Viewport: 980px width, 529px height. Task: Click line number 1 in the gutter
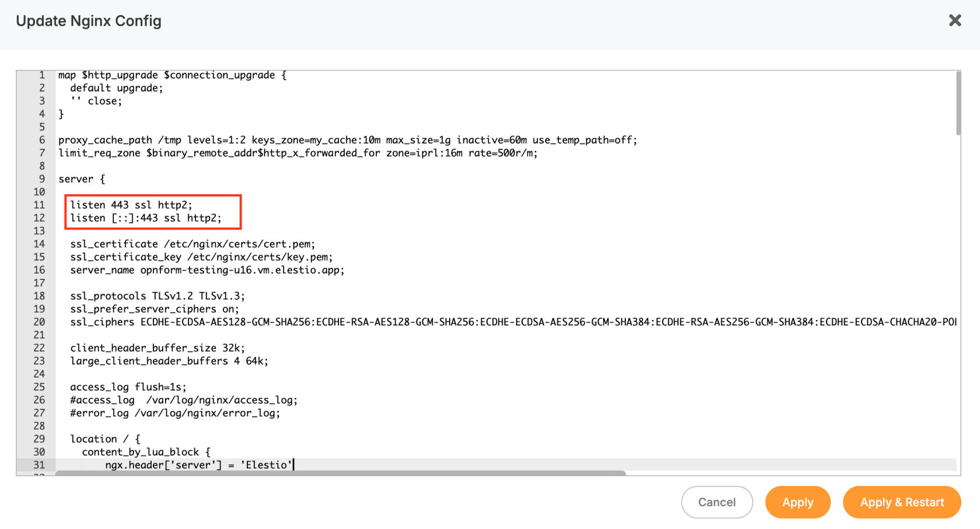pos(41,75)
